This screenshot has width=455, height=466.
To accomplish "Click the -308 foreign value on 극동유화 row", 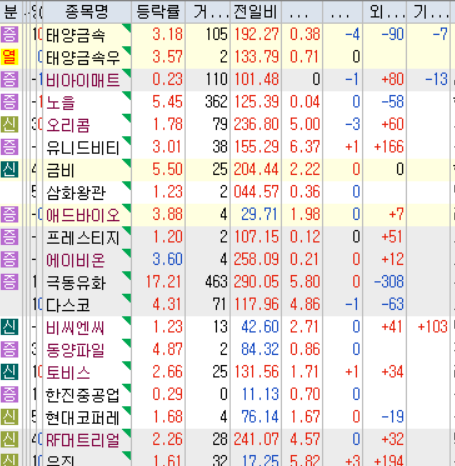I will coord(389,282).
